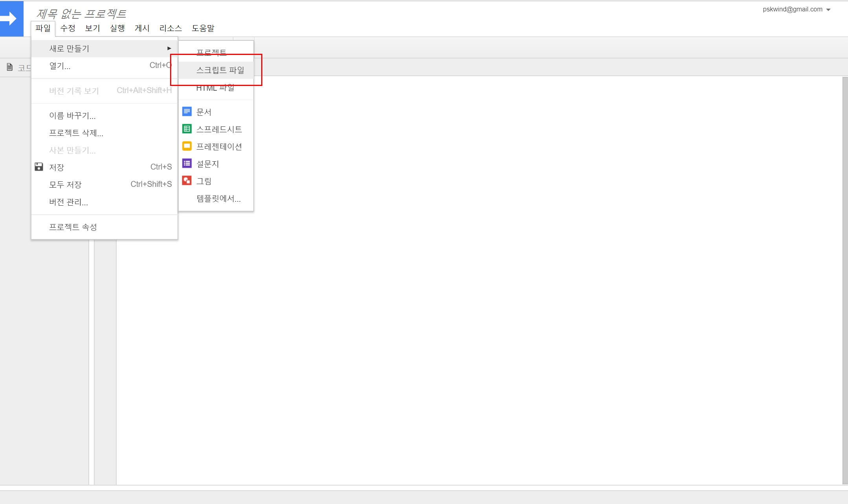Select 이름 바꾸기... menu entry
Image resolution: width=848 pixels, height=504 pixels.
(x=104, y=115)
